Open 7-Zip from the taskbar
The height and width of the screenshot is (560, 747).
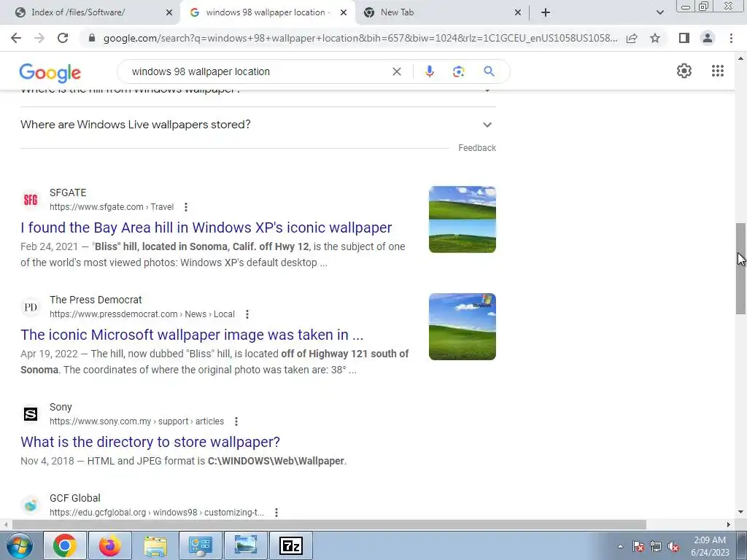[291, 545]
